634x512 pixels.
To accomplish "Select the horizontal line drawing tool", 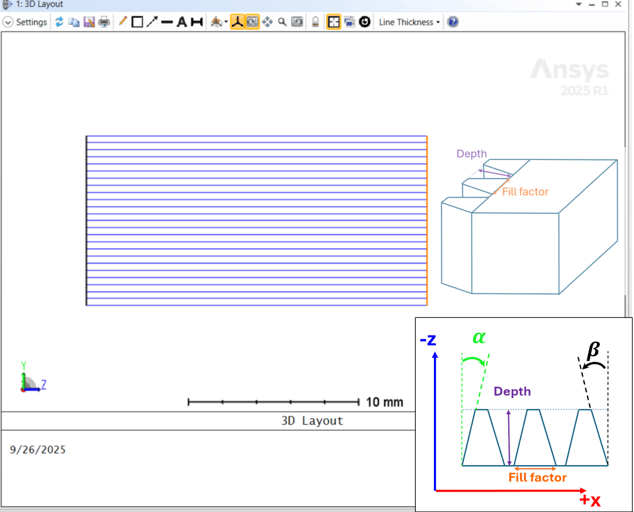I will 167,22.
